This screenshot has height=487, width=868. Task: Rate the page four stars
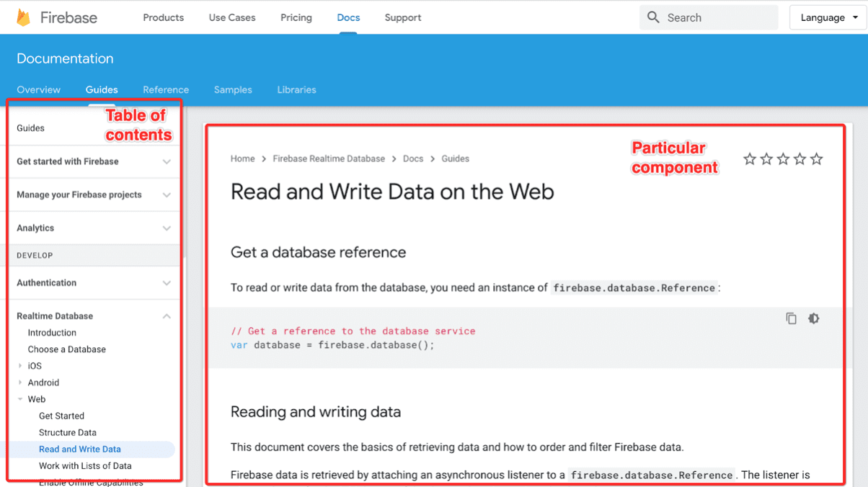coord(800,159)
